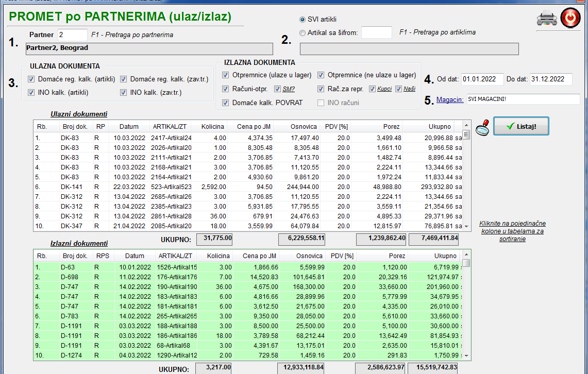
Task: Click amount 201,960.00 in Izlazni table
Action: 443,287
